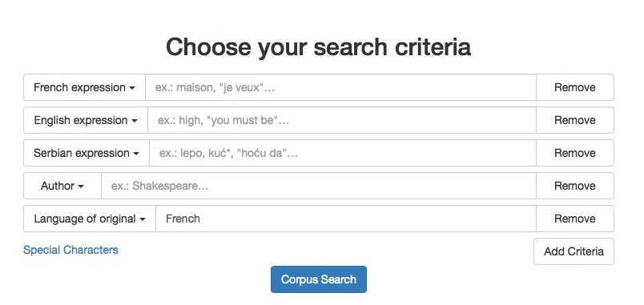644x305 pixels.
Task: Open the French expression dropdown
Action: tap(85, 87)
